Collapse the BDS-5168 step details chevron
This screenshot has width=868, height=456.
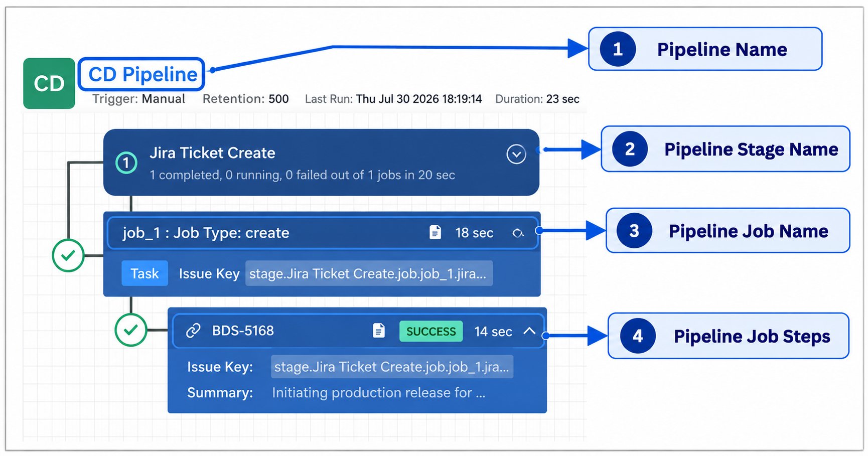pyautogui.click(x=529, y=331)
